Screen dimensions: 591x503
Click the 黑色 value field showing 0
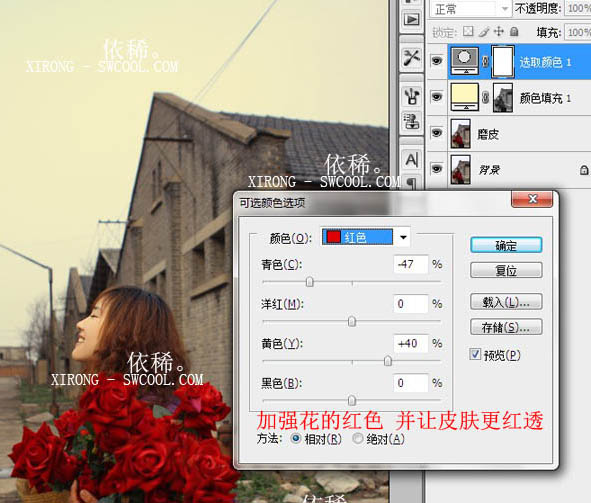(x=411, y=383)
